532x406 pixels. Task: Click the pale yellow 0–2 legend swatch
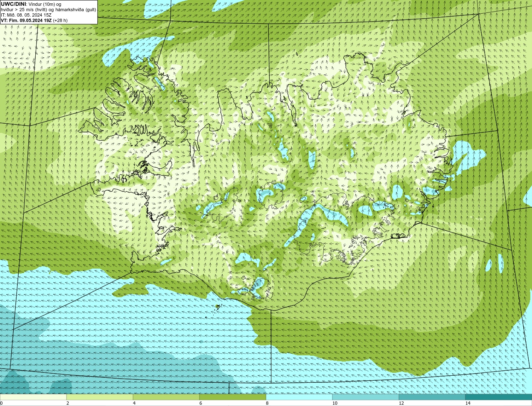coord(33,397)
